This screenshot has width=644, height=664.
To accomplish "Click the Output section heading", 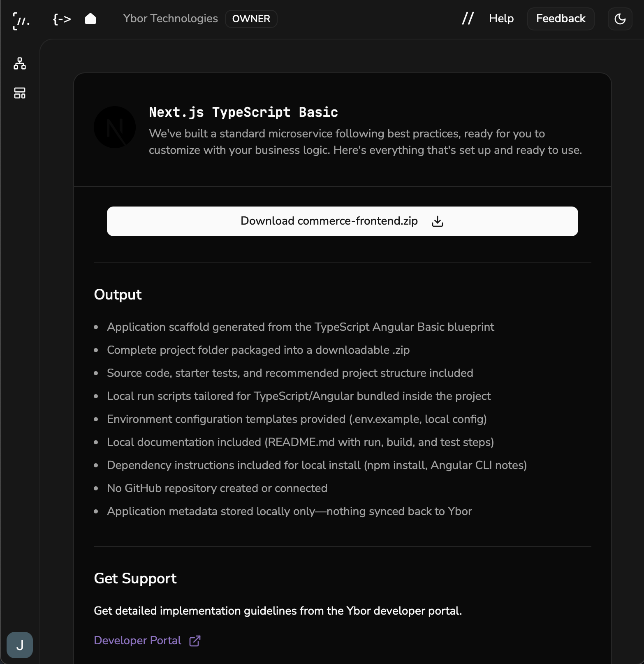I will coord(118,295).
